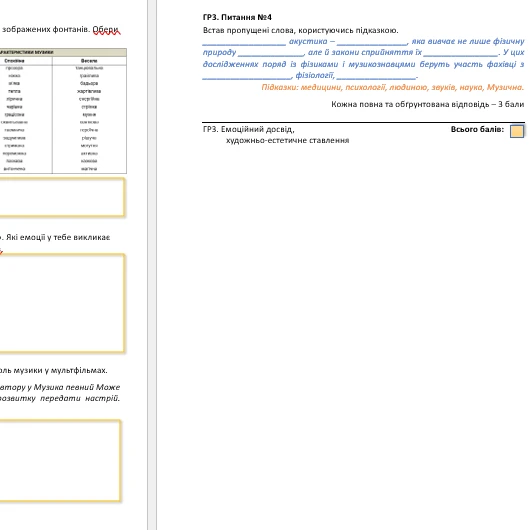Click footer text ГРЗ. Емоційний досвід
Screen dimensions: 530x530
pyautogui.click(x=249, y=129)
